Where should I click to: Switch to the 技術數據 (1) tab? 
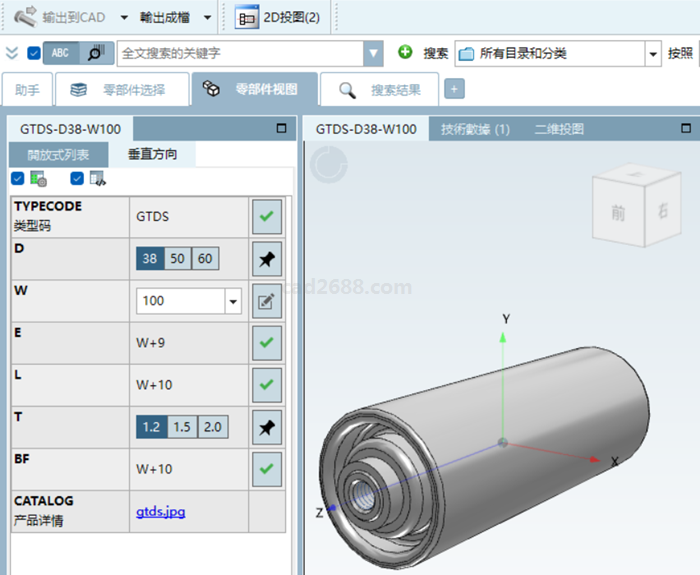click(x=475, y=129)
